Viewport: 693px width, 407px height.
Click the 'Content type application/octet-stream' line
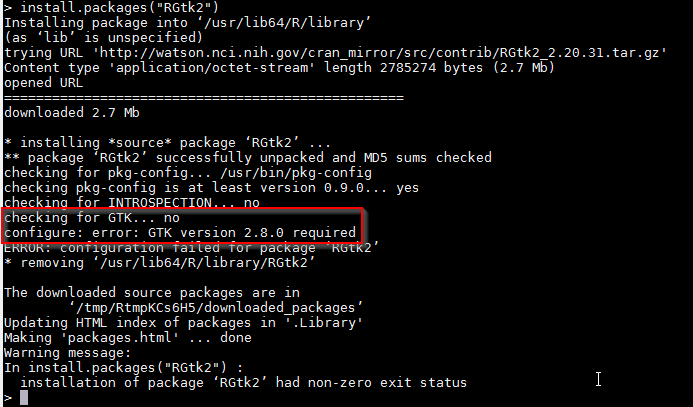[279, 68]
